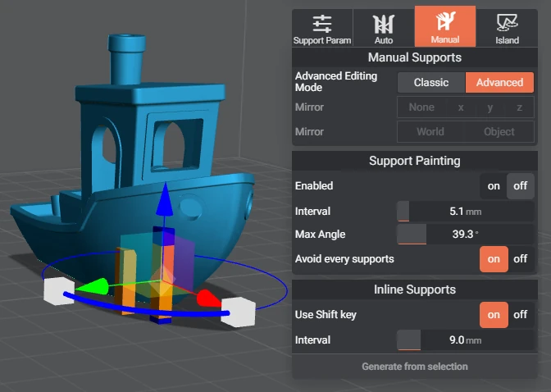Turn Support Painting Enabled on
This screenshot has height=392, width=551.
coord(494,186)
